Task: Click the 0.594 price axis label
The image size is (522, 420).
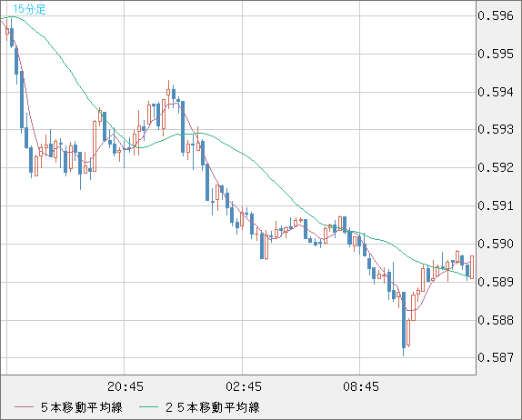Action: click(x=496, y=92)
